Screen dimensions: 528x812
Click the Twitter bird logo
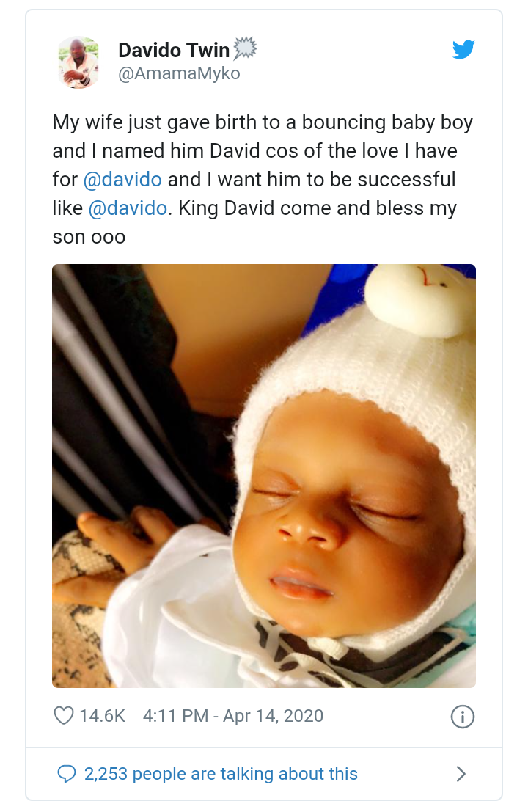(463, 50)
